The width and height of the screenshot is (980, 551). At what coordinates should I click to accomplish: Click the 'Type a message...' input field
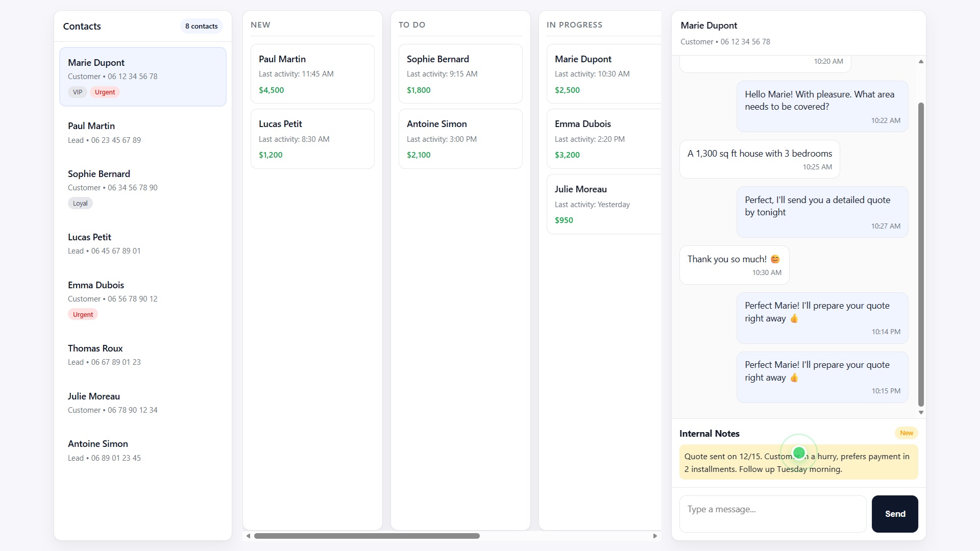click(772, 514)
